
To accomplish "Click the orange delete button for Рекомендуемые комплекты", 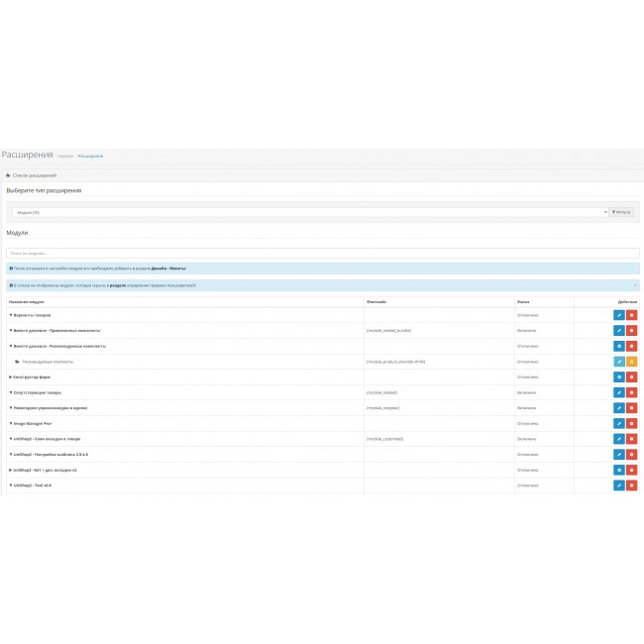I will (631, 362).
